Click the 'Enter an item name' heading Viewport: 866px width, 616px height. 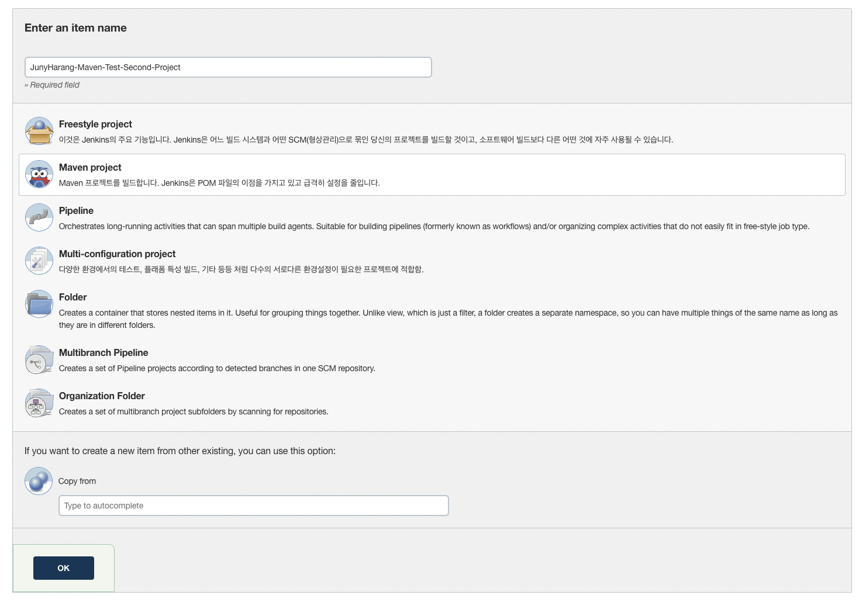[75, 28]
